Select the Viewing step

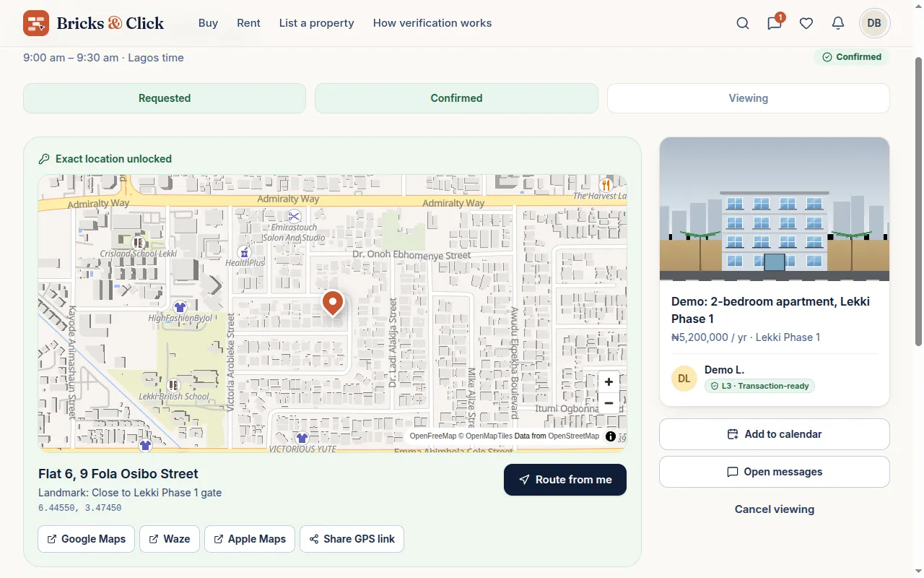(749, 98)
